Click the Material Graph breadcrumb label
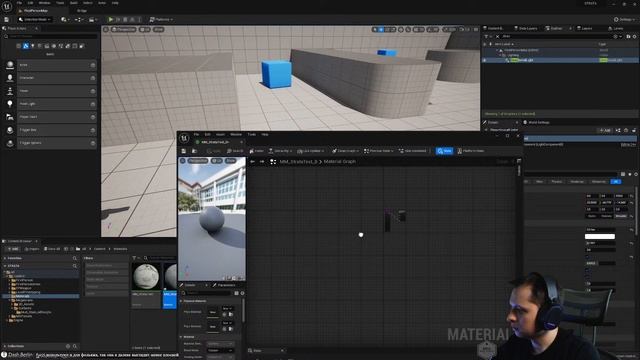The image size is (640, 360). click(x=340, y=162)
